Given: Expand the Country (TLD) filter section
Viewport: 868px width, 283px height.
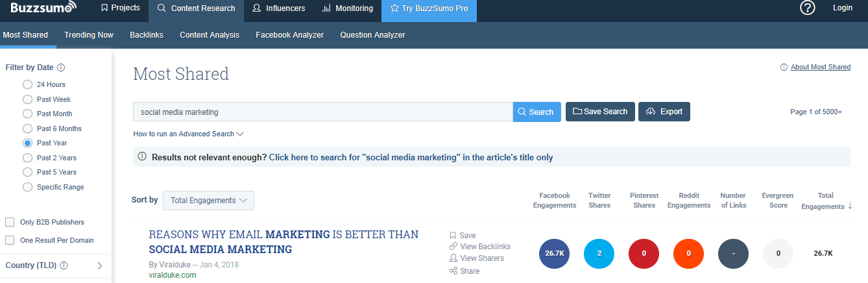Looking at the screenshot, I should (x=99, y=265).
